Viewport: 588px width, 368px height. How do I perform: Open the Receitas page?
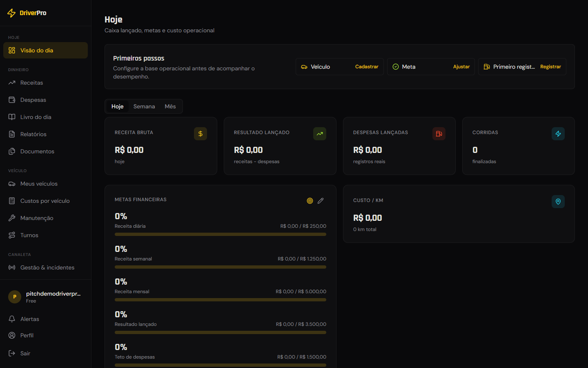tap(45, 83)
